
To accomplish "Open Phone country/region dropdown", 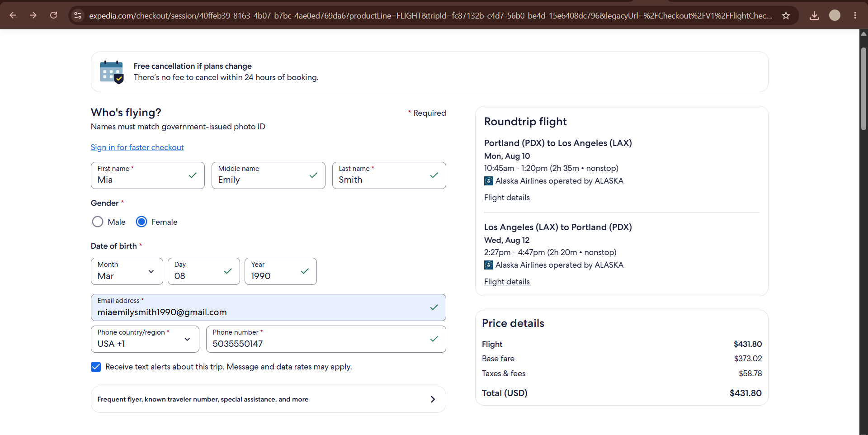I will pyautogui.click(x=145, y=339).
